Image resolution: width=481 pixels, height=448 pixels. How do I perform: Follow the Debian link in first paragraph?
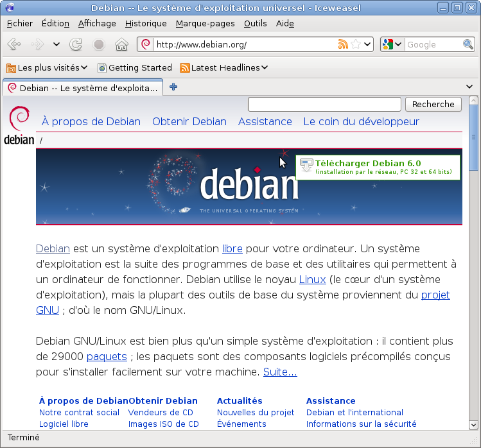(53, 248)
